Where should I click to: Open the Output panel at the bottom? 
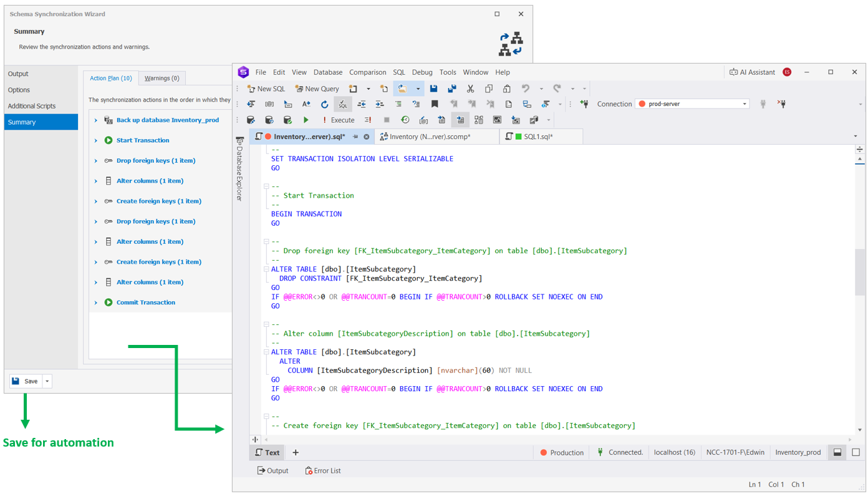pos(272,471)
